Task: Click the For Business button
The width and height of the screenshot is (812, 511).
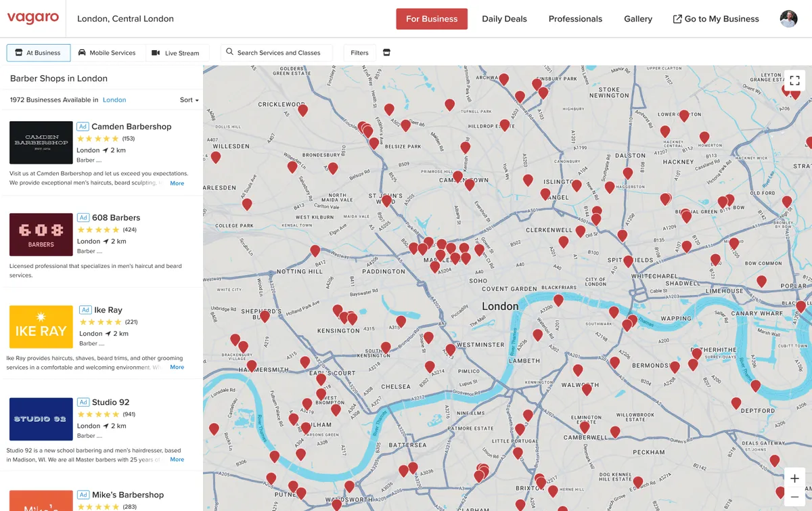Action: pos(432,19)
